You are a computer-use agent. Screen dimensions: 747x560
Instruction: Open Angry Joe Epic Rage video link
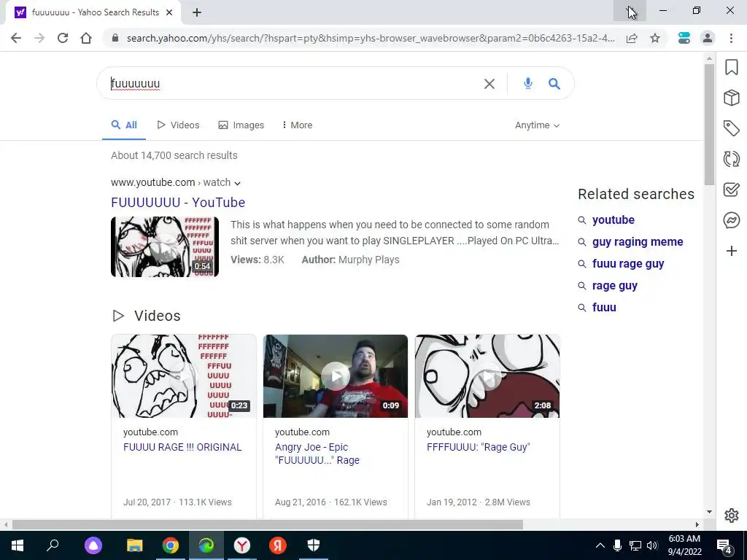point(317,454)
